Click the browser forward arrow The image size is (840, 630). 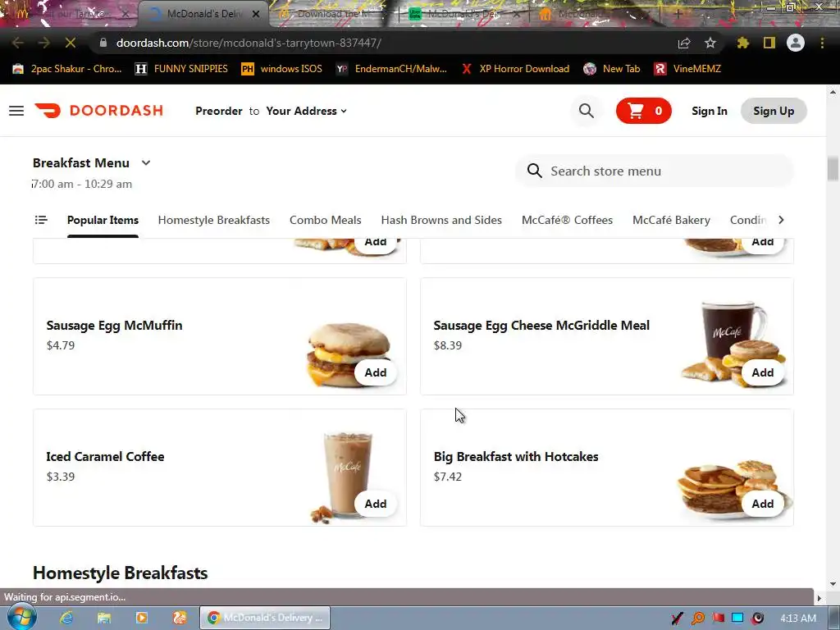pos(44,43)
